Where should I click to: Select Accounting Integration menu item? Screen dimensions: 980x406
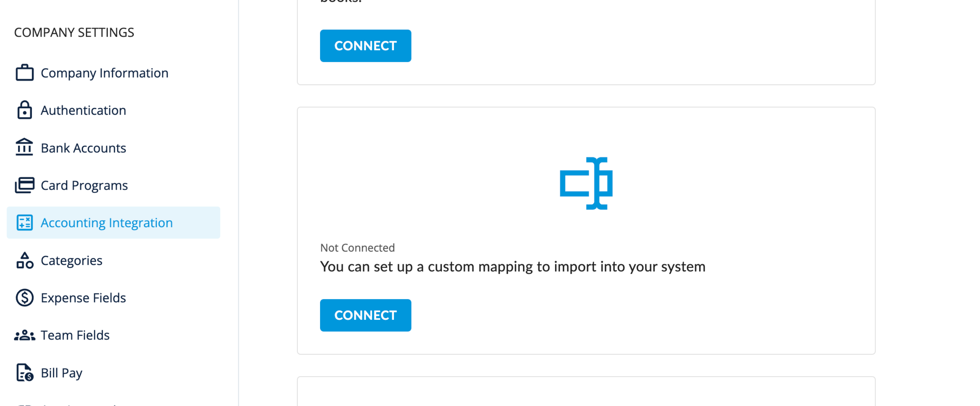113,223
